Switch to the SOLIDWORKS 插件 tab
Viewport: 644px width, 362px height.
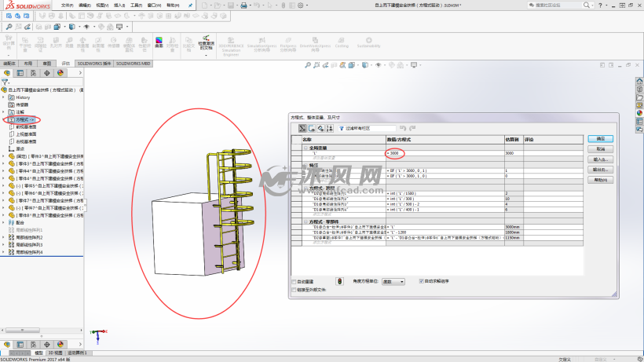[94, 64]
